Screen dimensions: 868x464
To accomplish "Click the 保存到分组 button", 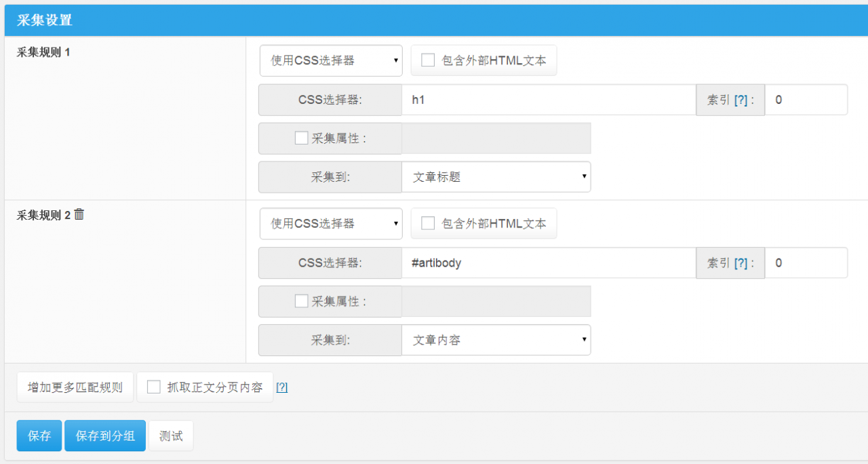I will 104,436.
